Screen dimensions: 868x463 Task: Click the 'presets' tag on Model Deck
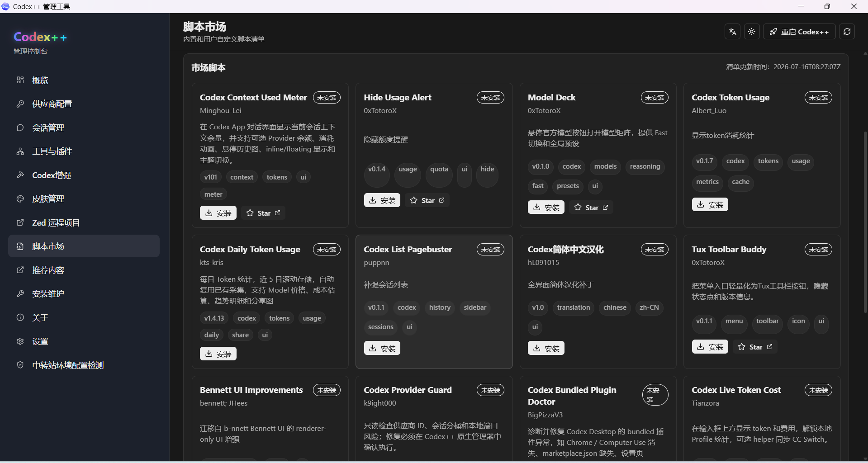568,186
